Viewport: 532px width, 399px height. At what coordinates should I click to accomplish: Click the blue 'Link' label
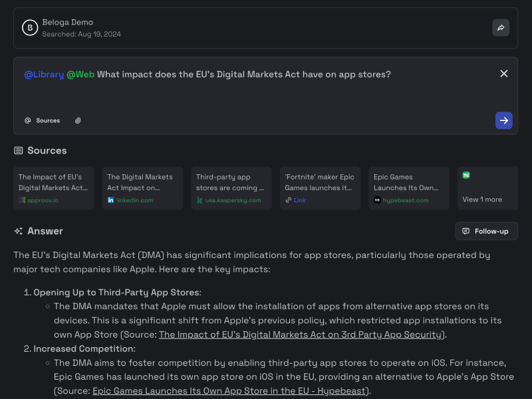click(x=300, y=200)
